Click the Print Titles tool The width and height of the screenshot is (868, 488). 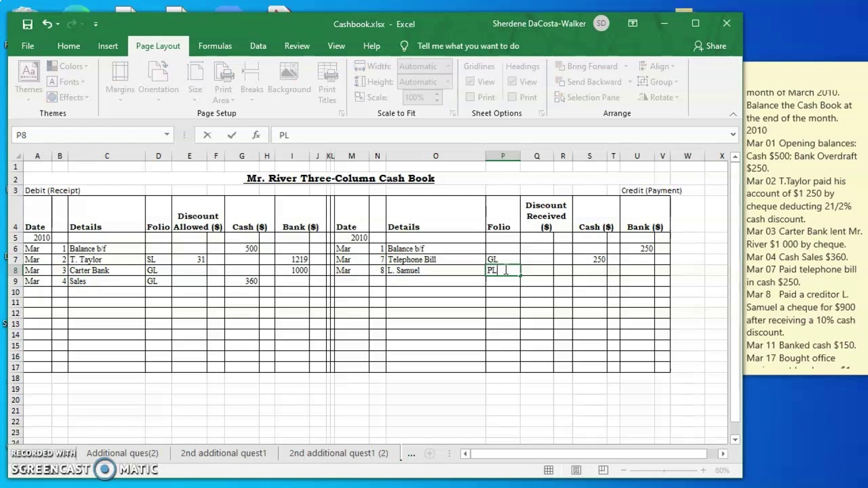point(327,81)
